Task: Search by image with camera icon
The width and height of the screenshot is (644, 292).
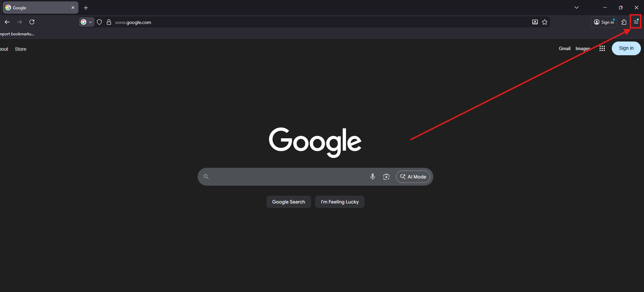Action: [386, 177]
